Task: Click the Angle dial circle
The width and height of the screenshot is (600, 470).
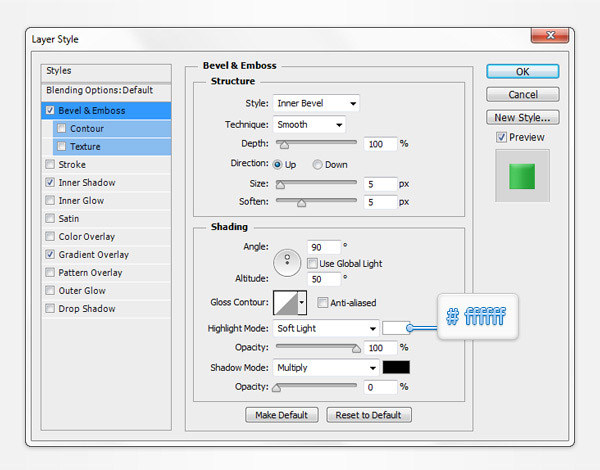Action: click(289, 261)
